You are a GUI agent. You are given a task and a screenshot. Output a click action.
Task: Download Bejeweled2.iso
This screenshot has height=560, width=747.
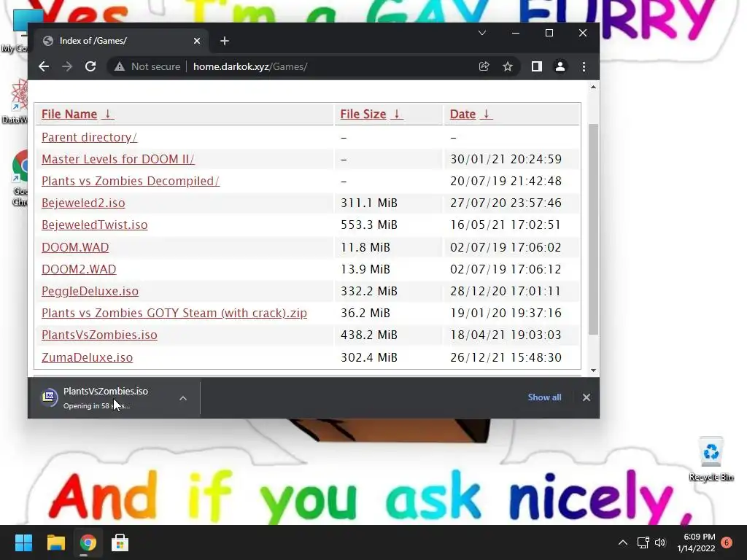pos(83,203)
